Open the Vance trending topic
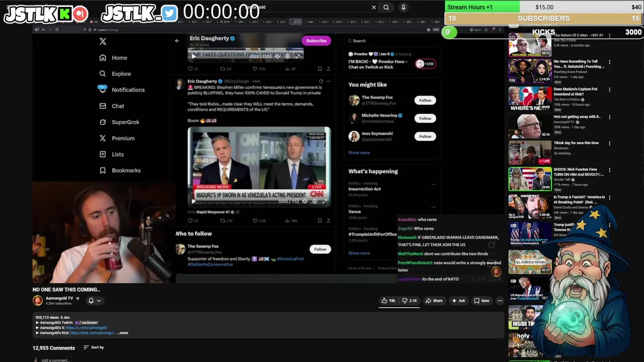644x362 pixels. tap(354, 212)
